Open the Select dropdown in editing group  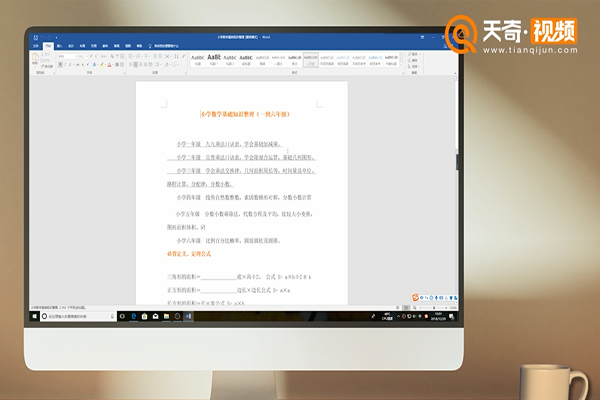click(414, 66)
